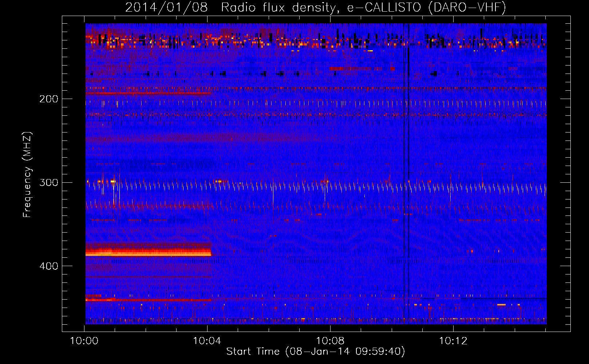Click the 10:04 time tick label
Screen dimensions: 589x364
pyautogui.click(x=207, y=341)
